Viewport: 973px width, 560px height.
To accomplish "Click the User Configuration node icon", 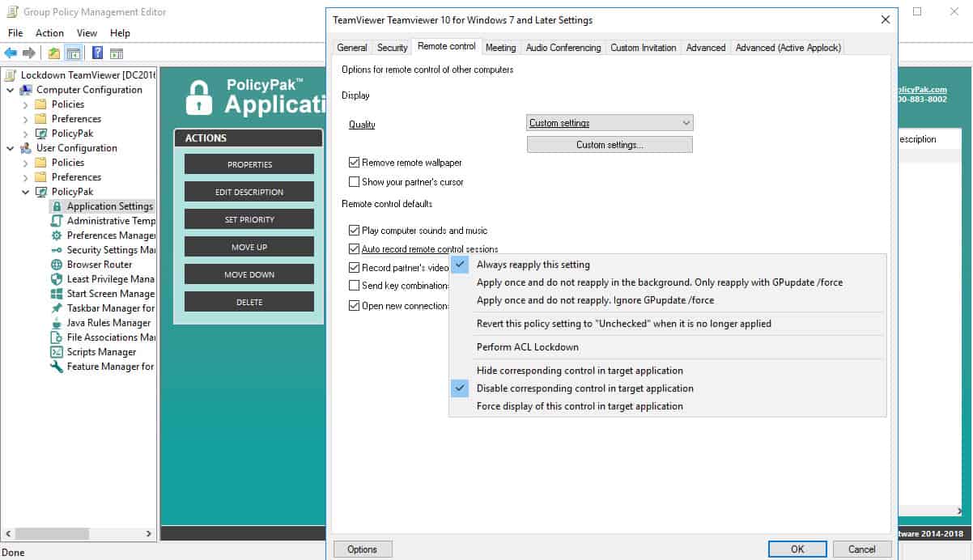I will (26, 148).
